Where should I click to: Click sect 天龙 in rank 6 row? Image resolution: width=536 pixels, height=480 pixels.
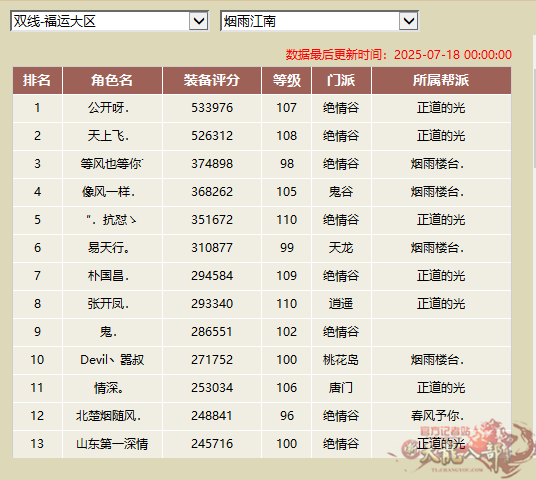point(341,248)
